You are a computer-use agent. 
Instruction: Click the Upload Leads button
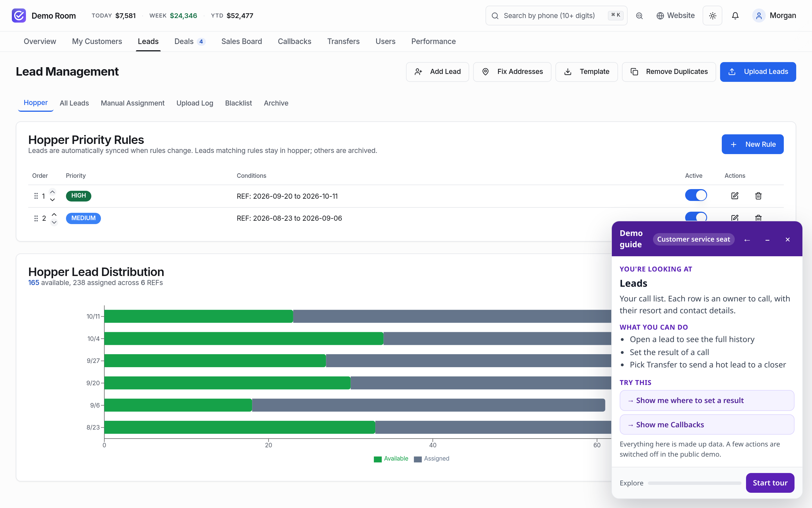tap(758, 72)
